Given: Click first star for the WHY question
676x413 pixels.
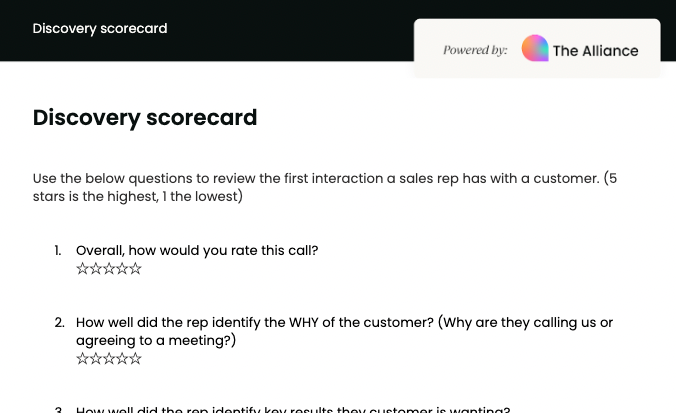Looking at the screenshot, I should tap(83, 359).
